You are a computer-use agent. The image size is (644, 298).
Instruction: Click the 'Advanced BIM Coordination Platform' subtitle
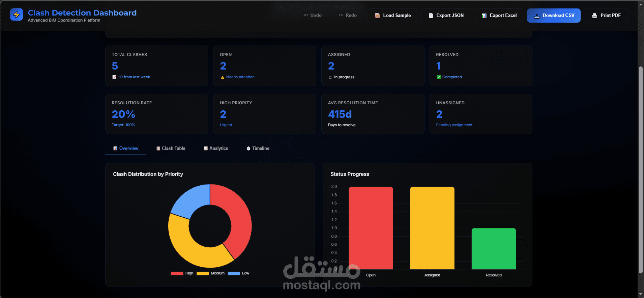[64, 20]
